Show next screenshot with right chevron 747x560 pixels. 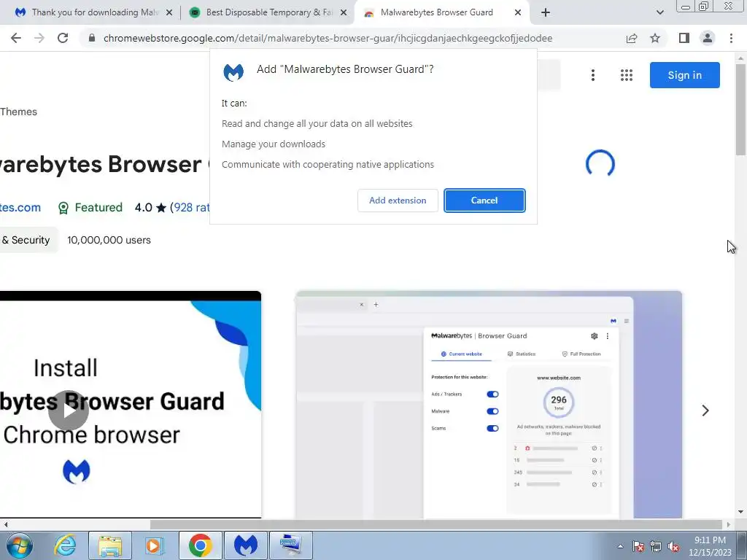pyautogui.click(x=705, y=411)
